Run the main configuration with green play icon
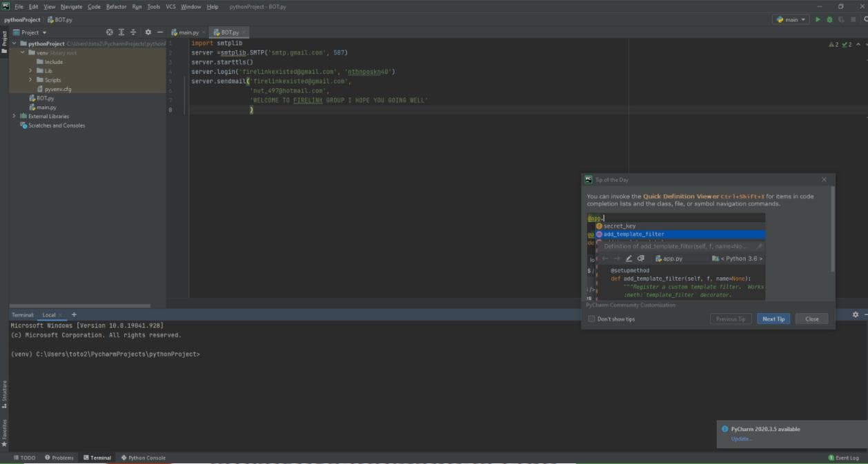This screenshot has width=868, height=464. point(818,20)
